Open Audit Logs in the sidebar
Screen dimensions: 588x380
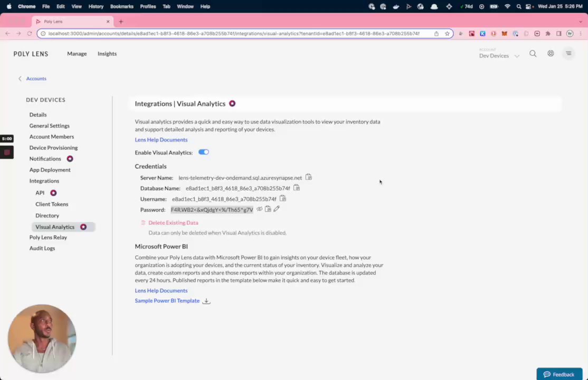(x=42, y=248)
